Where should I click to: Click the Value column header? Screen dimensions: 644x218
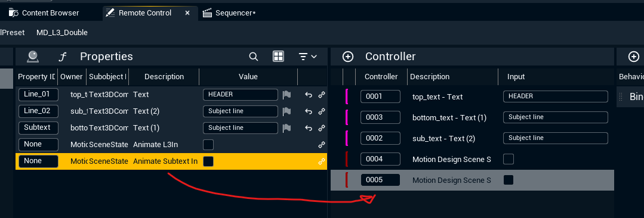click(248, 77)
